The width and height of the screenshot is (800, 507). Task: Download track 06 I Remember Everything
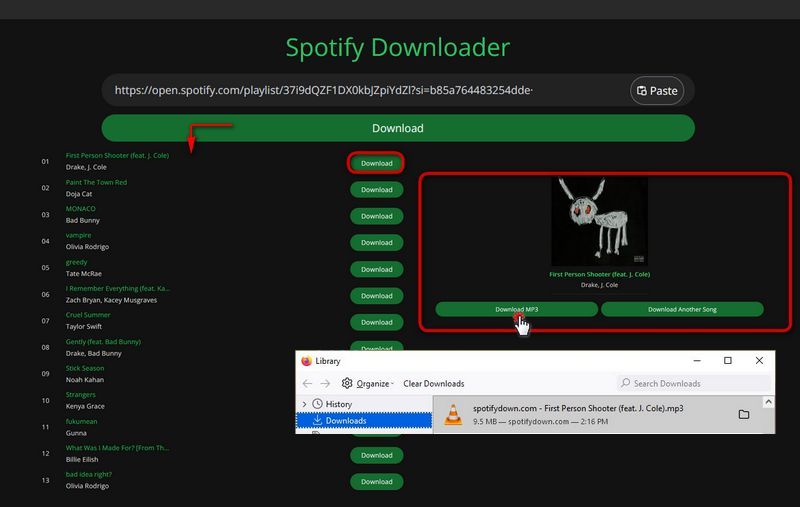click(x=377, y=296)
